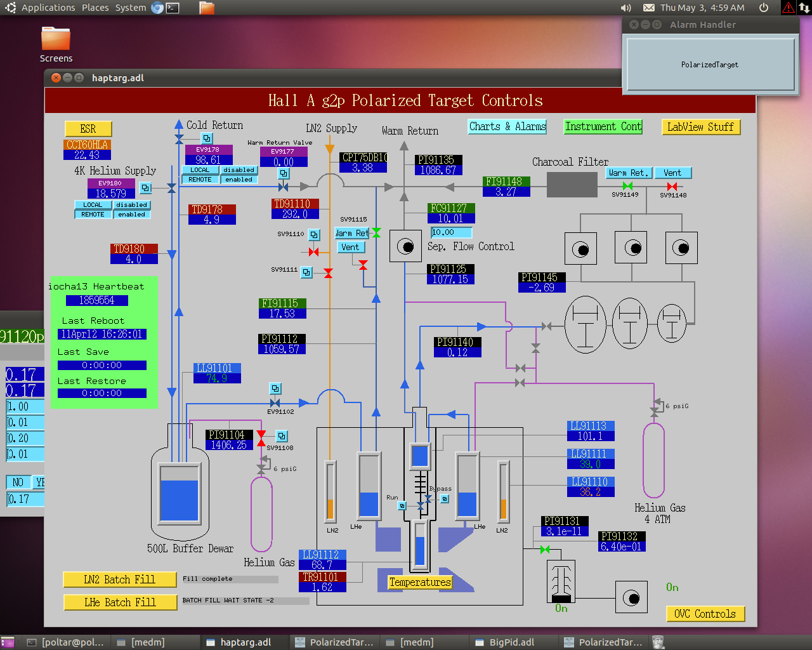Screen dimensions: 812x650
Task: Open the SV91108 popup icon
Action: click(282, 436)
